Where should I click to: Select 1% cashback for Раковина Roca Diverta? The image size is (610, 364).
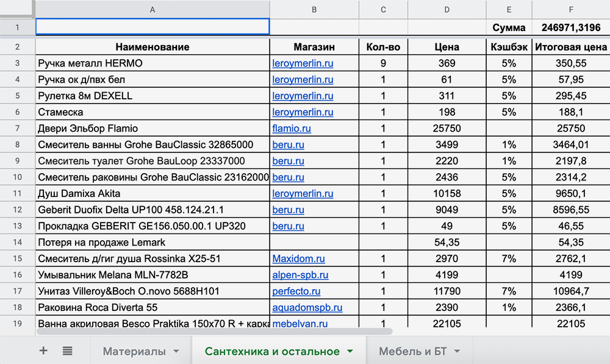point(509,308)
